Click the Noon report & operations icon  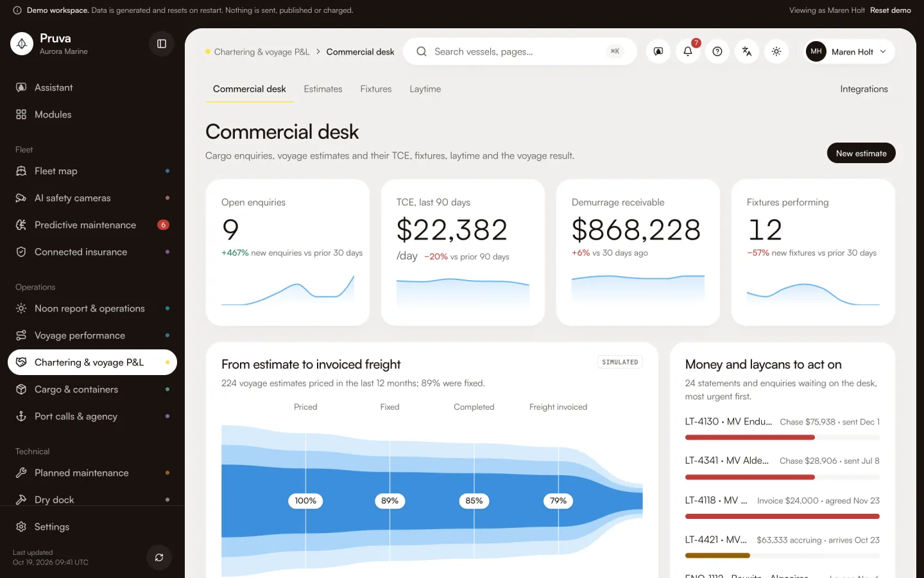coord(21,308)
